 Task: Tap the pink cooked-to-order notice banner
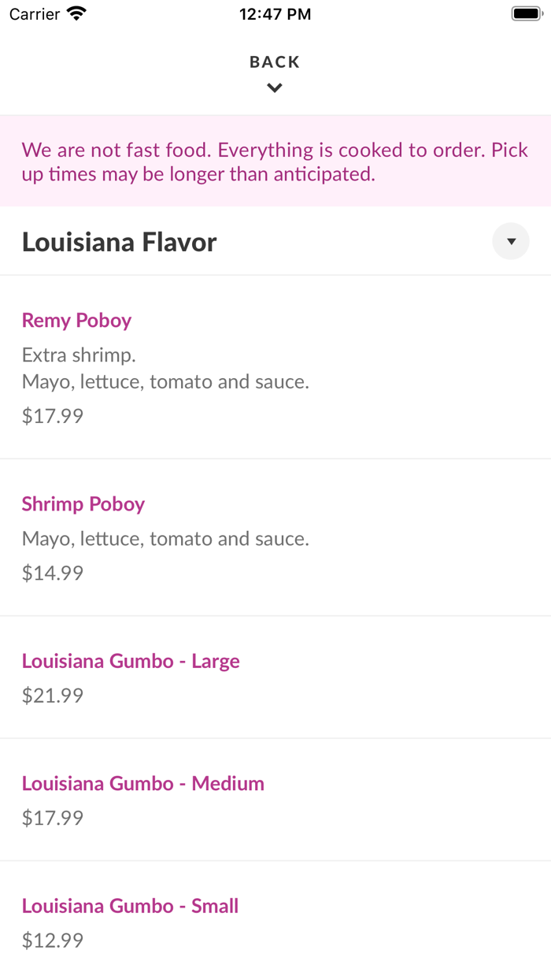(x=275, y=161)
